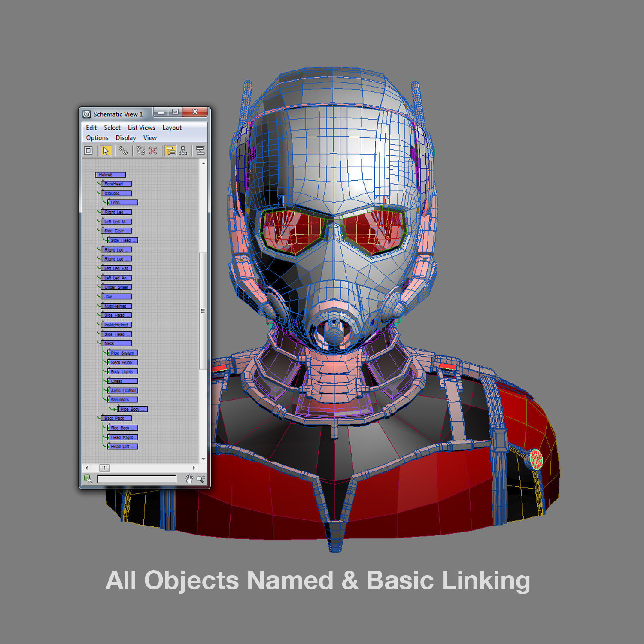Maximize the Schematic View 1 window

coord(175,112)
